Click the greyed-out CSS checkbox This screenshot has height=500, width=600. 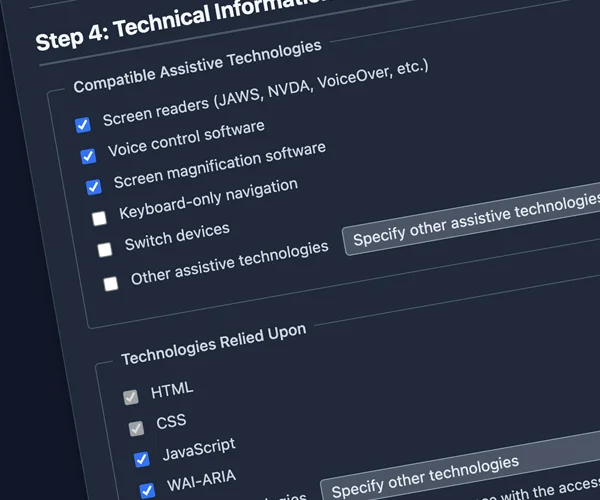click(x=136, y=428)
